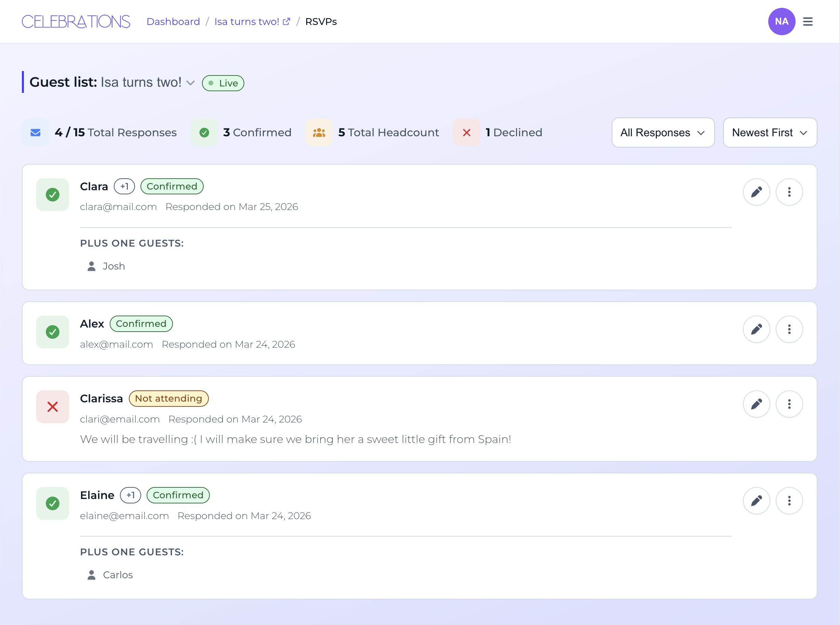Click the red X icon beside 1 Declined
The width and height of the screenshot is (840, 625).
(x=466, y=133)
